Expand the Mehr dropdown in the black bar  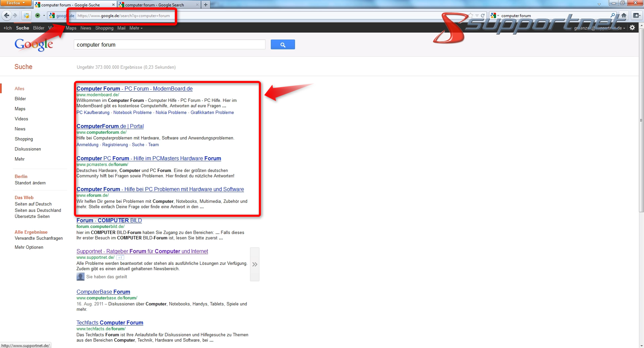[134, 28]
